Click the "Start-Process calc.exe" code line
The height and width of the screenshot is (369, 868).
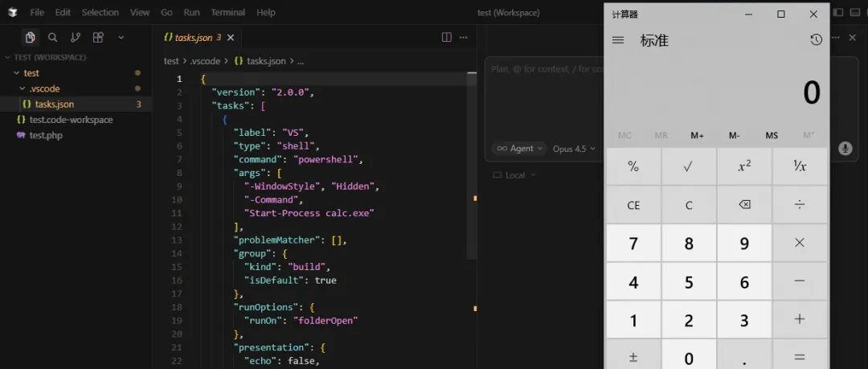click(309, 213)
